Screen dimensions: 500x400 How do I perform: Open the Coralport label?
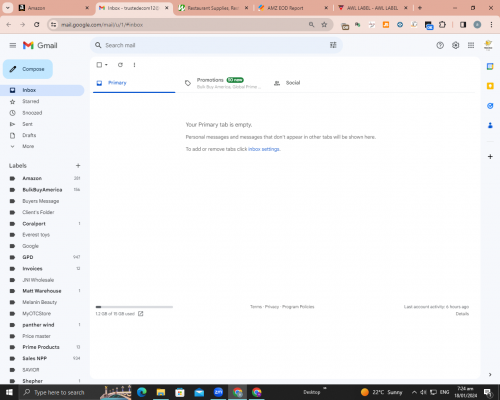[x=34, y=224]
